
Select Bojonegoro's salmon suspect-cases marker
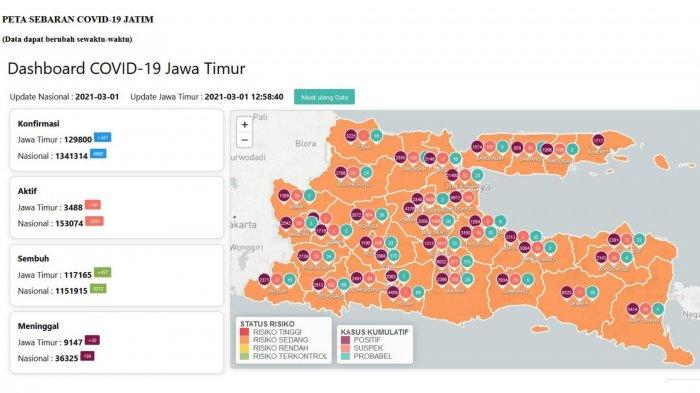click(354, 173)
